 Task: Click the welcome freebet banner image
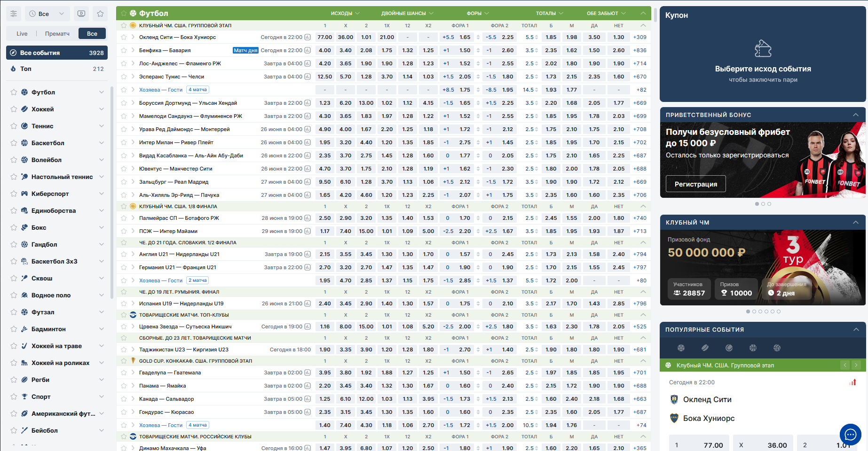coord(763,160)
